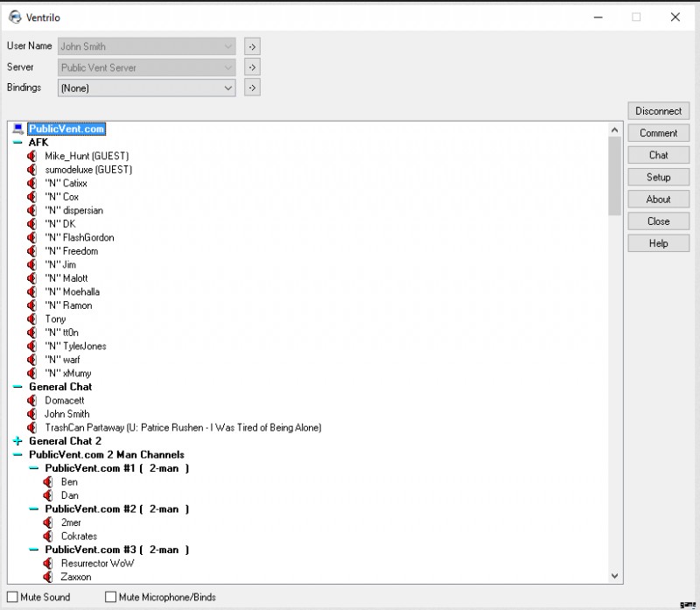Toggle the Mute Microphone/Binds checkbox

coord(110,597)
